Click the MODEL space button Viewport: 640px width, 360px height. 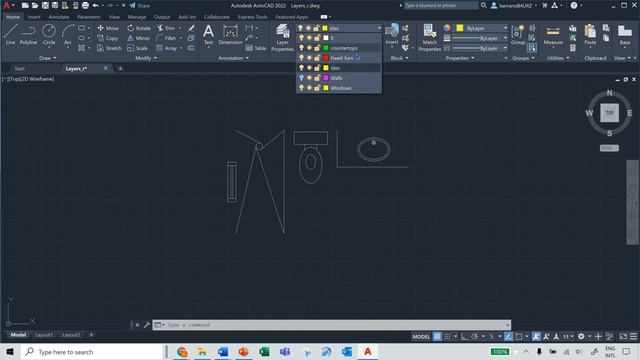coord(421,336)
